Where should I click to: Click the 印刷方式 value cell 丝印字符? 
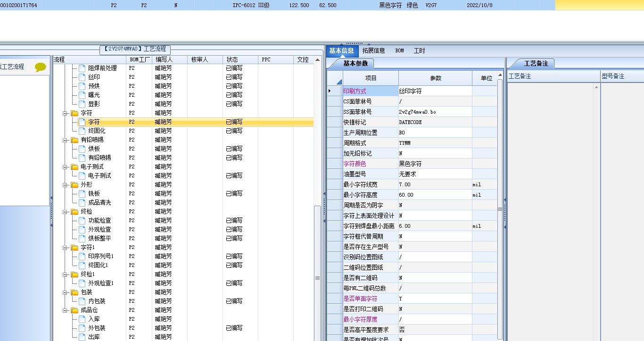[x=435, y=91]
